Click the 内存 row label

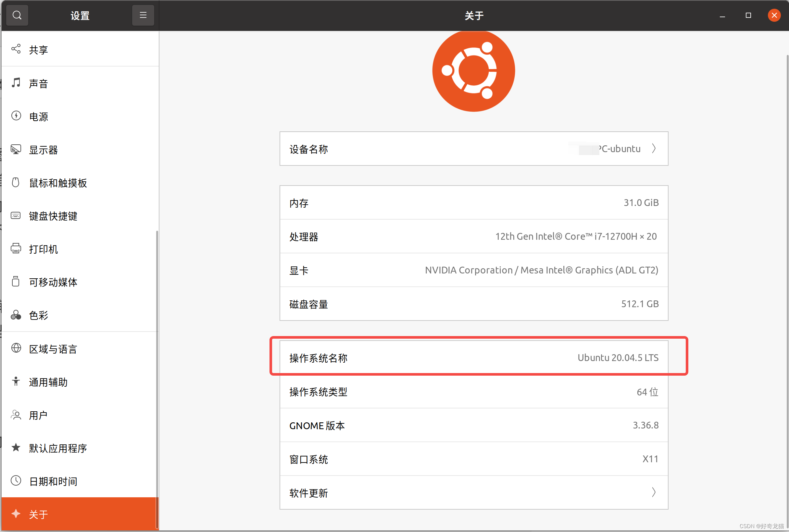point(299,203)
